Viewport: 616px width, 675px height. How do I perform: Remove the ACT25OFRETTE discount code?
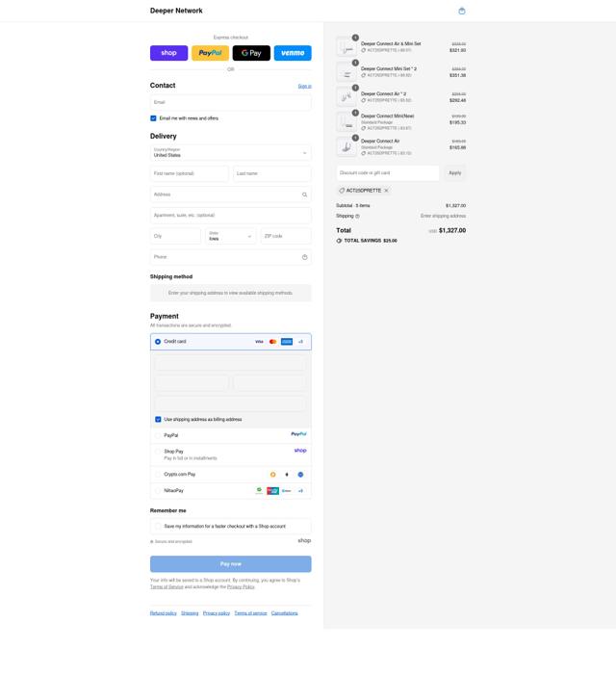coord(386,191)
